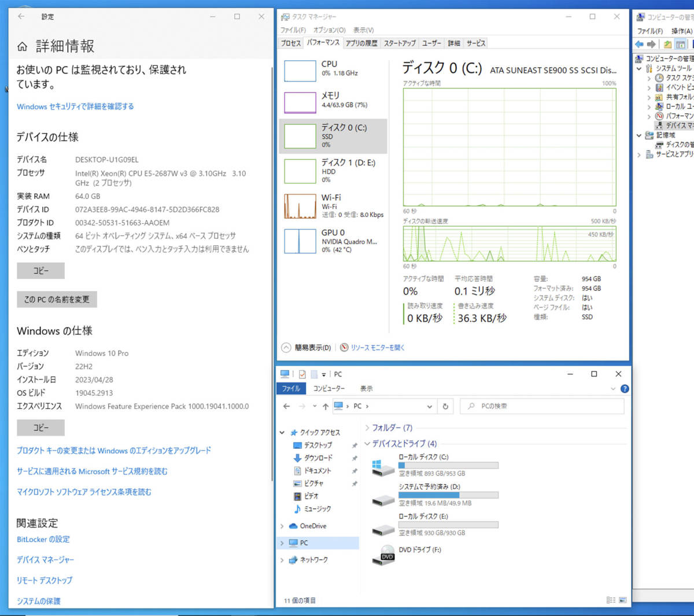Open BitLocker の設定 link
Viewport: 694px width, 616px height.
coord(43,539)
